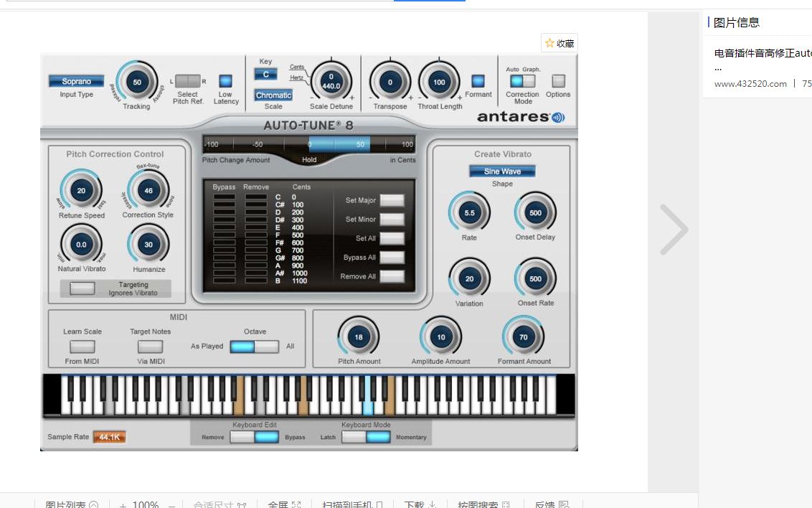
Task: Click 反馈 feedback in bottom toolbar
Action: (x=552, y=504)
